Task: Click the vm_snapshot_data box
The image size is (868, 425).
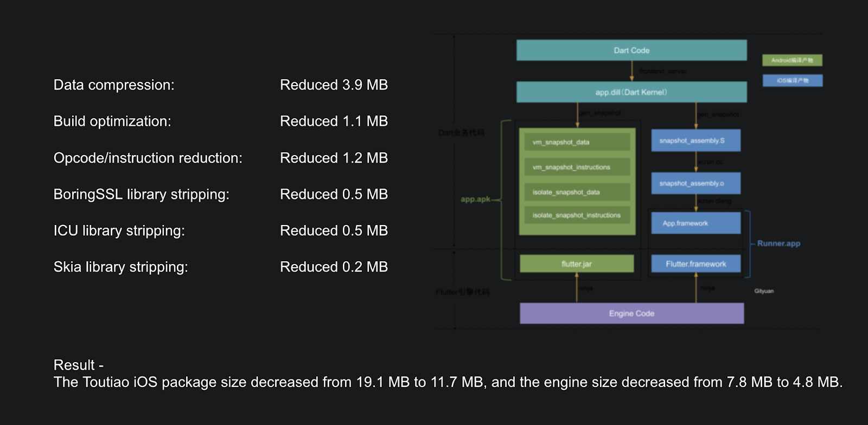Action: [577, 142]
